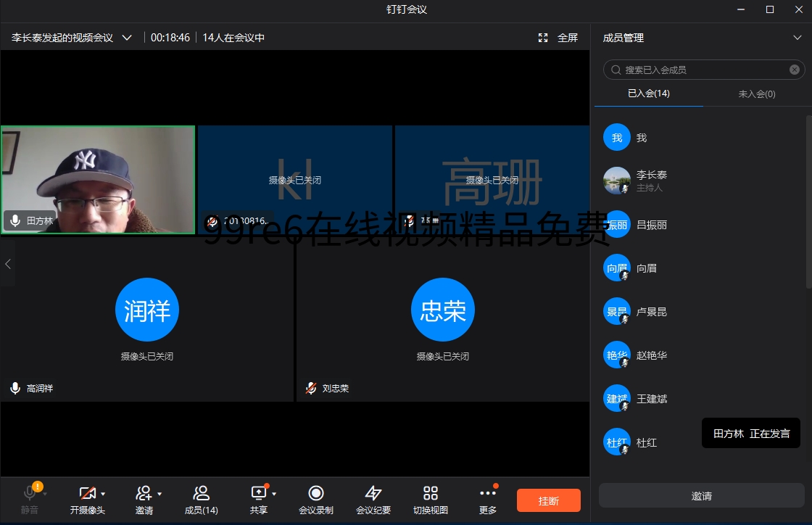The height and width of the screenshot is (525, 812).
Task: Click the full screen expand icon
Action: (543, 38)
